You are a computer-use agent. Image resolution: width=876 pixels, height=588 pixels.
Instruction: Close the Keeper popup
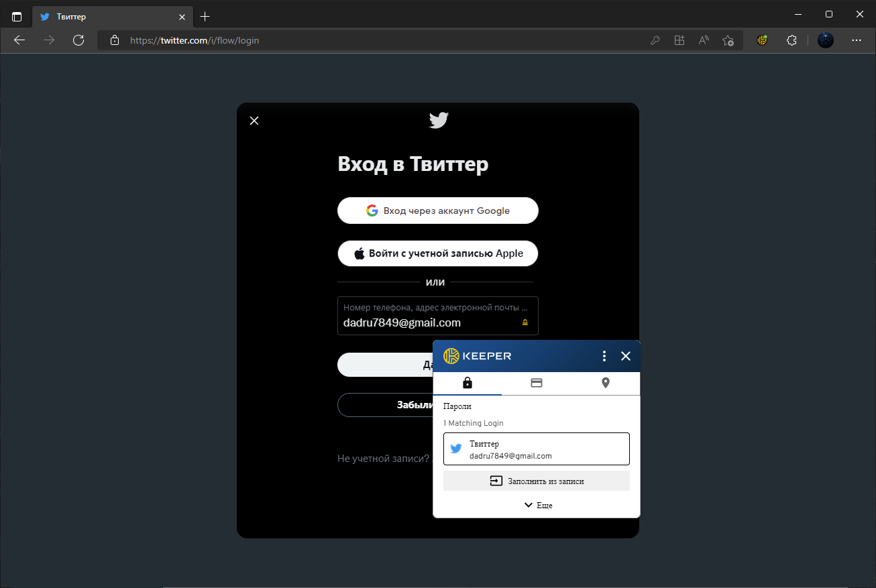[x=626, y=356]
